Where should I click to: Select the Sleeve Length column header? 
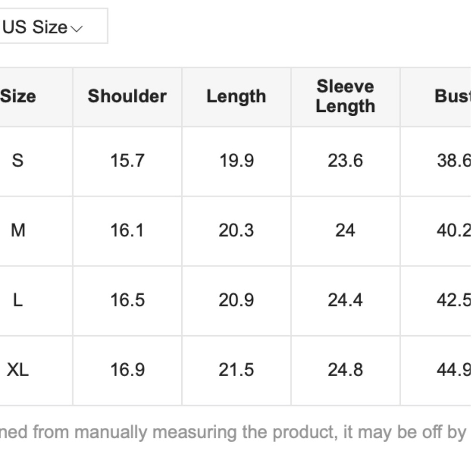[346, 96]
